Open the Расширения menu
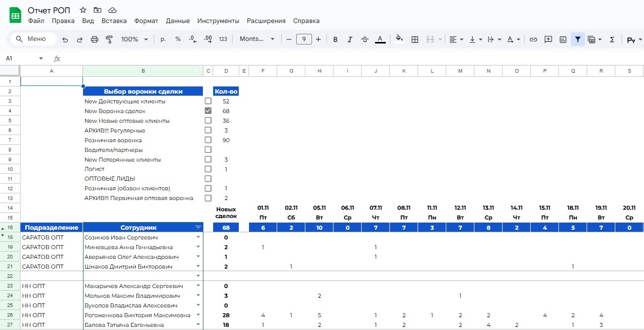 266,21
